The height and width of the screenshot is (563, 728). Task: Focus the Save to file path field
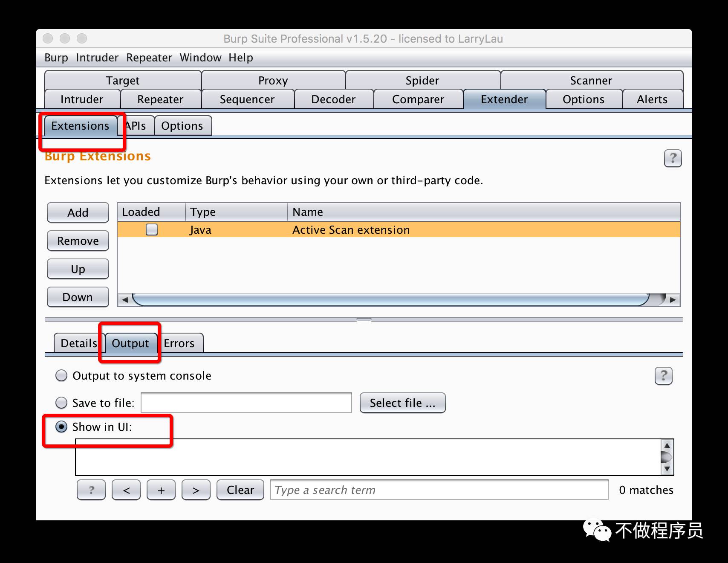point(246,403)
